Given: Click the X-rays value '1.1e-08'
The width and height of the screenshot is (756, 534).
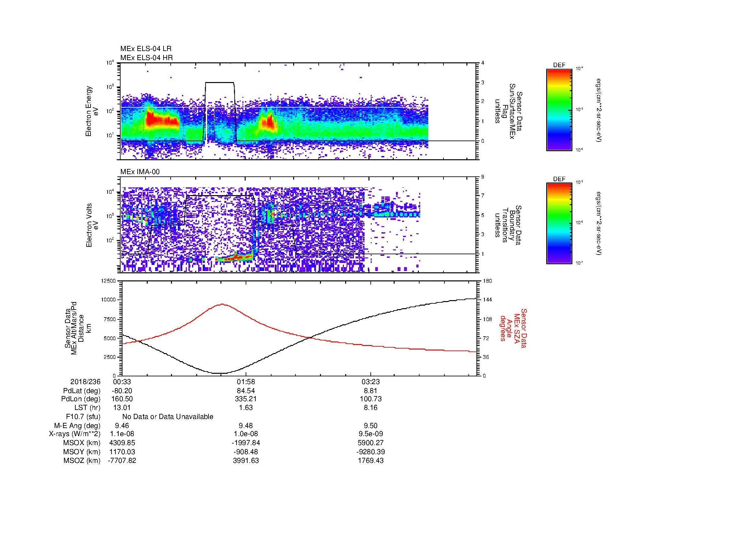Looking at the screenshot, I should coord(122,434).
